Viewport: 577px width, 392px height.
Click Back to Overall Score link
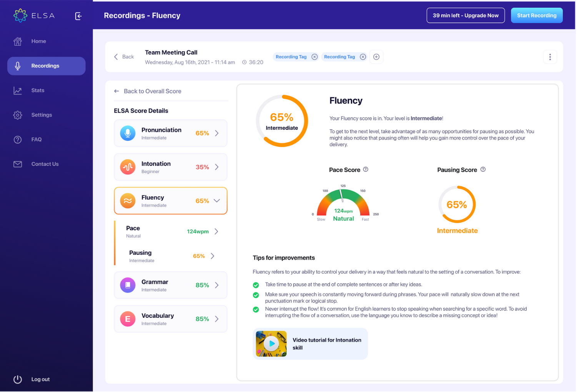point(152,91)
